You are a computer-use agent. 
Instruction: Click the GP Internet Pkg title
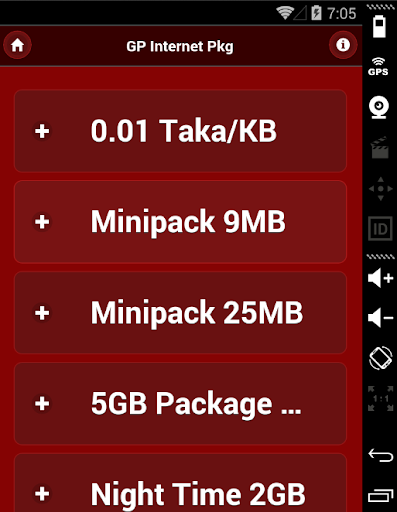[180, 47]
